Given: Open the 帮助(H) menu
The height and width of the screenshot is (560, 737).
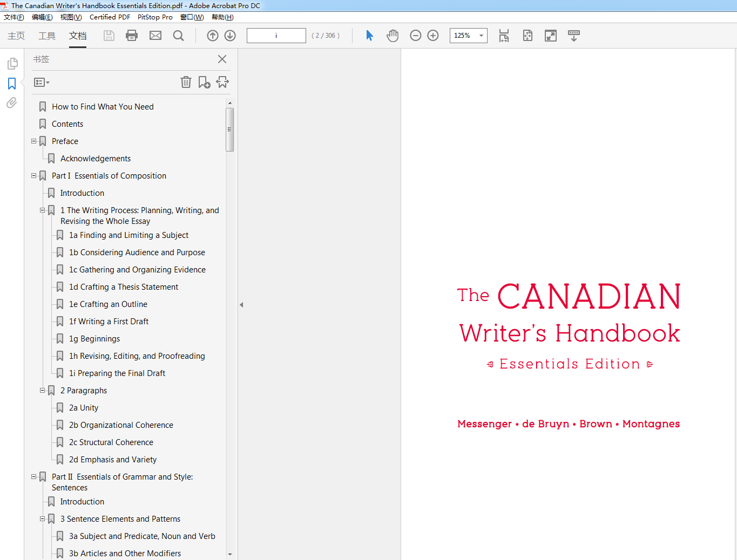Looking at the screenshot, I should (x=222, y=17).
